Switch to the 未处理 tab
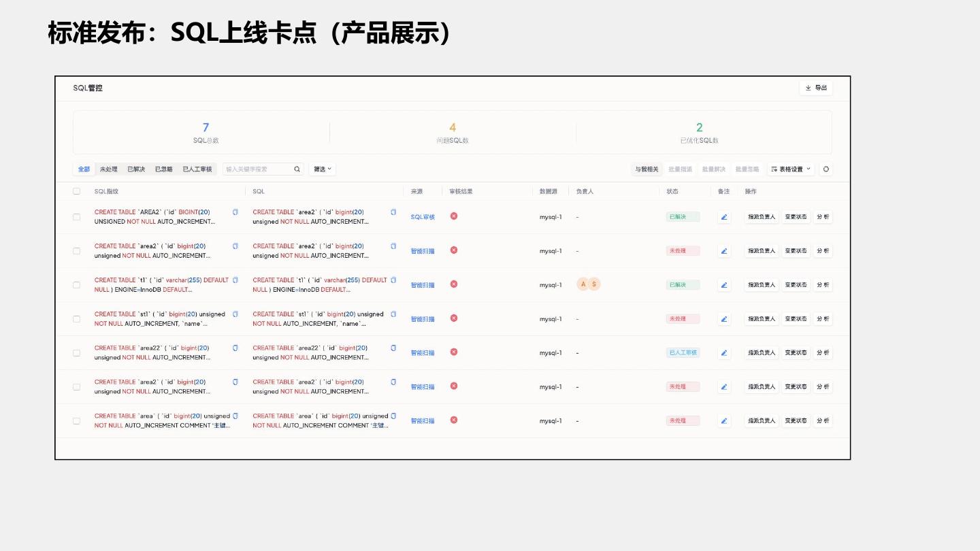 point(108,169)
